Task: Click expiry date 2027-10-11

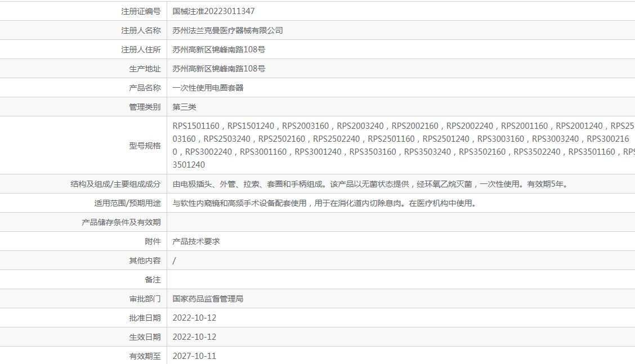Action: click(194, 356)
